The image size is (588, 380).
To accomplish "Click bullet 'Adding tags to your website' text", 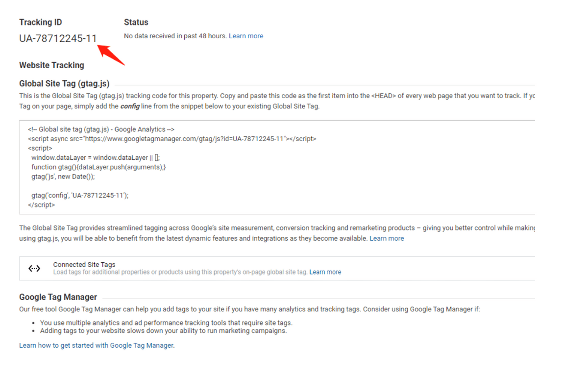I will 163,330.
